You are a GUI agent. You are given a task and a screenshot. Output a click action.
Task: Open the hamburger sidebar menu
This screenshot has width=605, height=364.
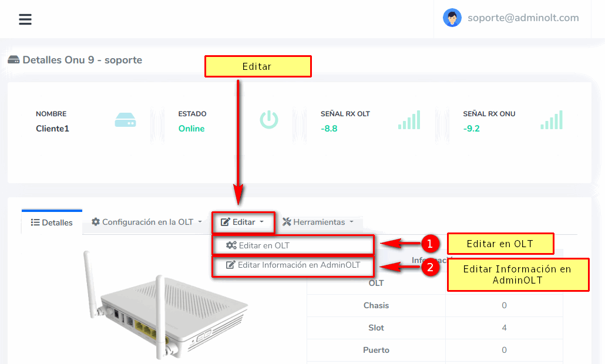25,19
